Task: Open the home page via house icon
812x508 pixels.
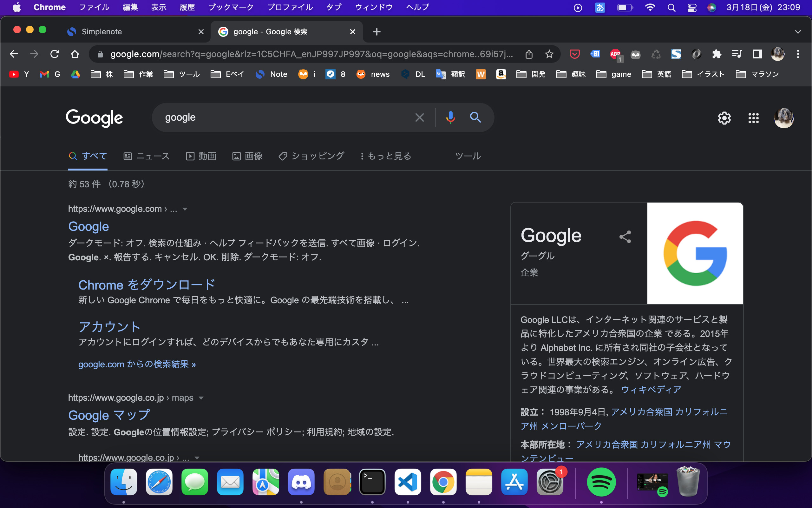Action: click(75, 54)
